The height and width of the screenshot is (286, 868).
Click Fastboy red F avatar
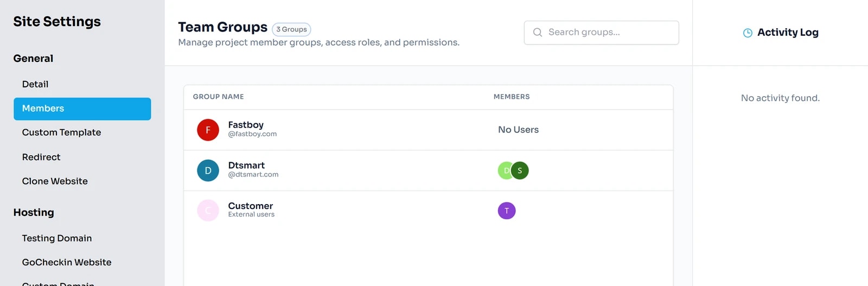tap(208, 130)
